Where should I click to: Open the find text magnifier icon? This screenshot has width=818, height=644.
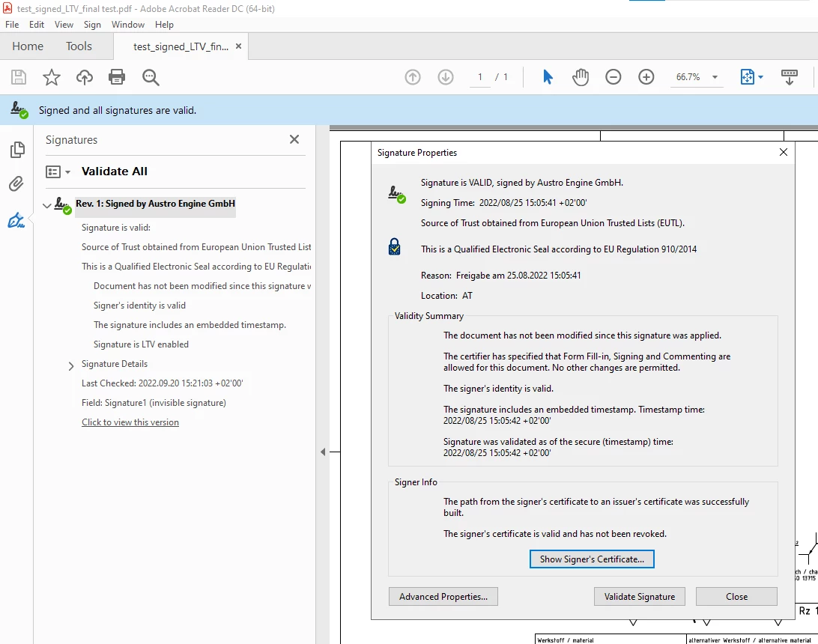(151, 77)
